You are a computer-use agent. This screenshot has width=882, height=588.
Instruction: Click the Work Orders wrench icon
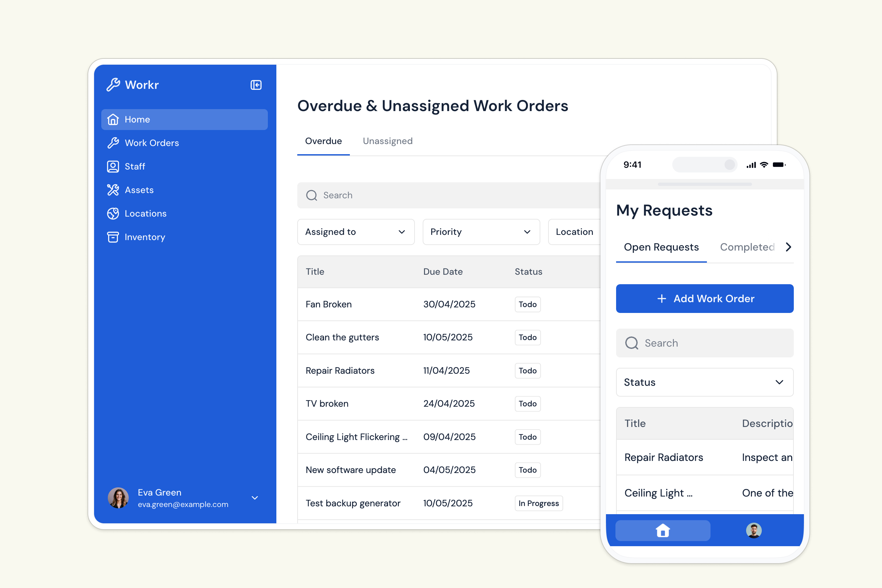[x=113, y=143]
